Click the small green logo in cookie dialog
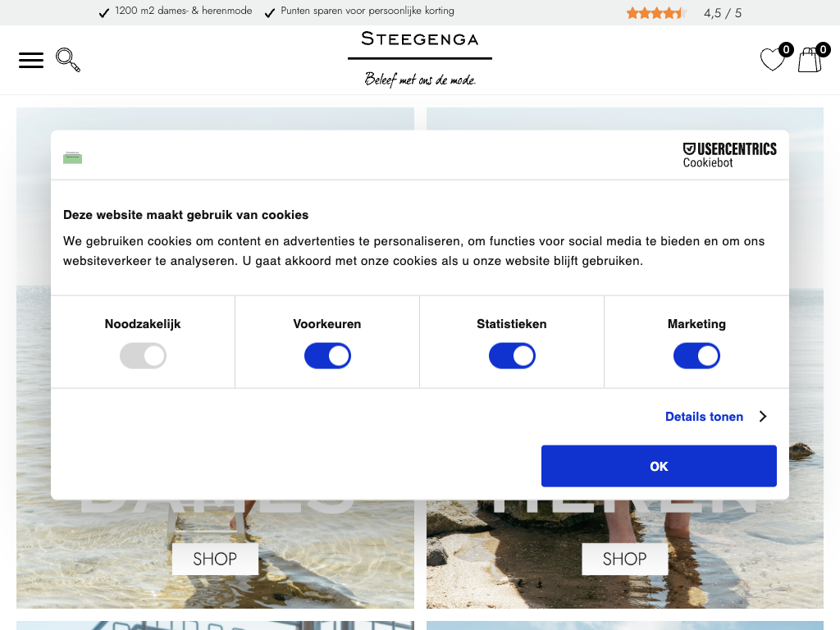This screenshot has width=840, height=630. [72, 157]
